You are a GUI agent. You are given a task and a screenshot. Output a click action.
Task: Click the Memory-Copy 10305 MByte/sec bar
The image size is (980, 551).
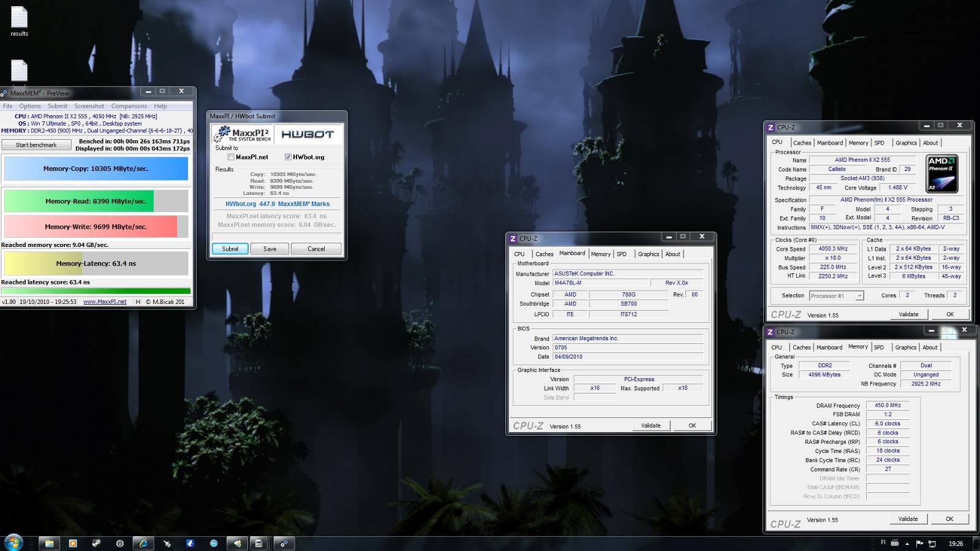coord(96,169)
